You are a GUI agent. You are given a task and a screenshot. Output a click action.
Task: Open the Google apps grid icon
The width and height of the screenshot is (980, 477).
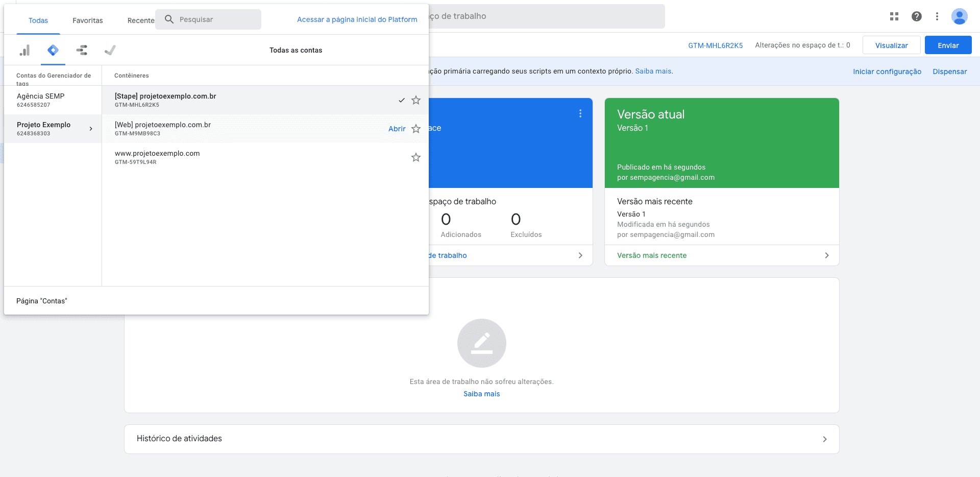tap(894, 16)
